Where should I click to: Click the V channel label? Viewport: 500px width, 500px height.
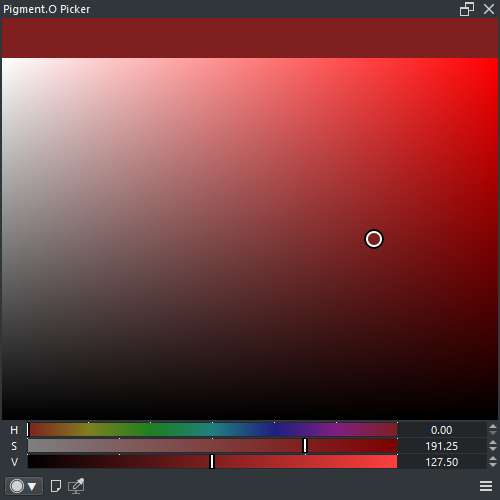(x=14, y=462)
